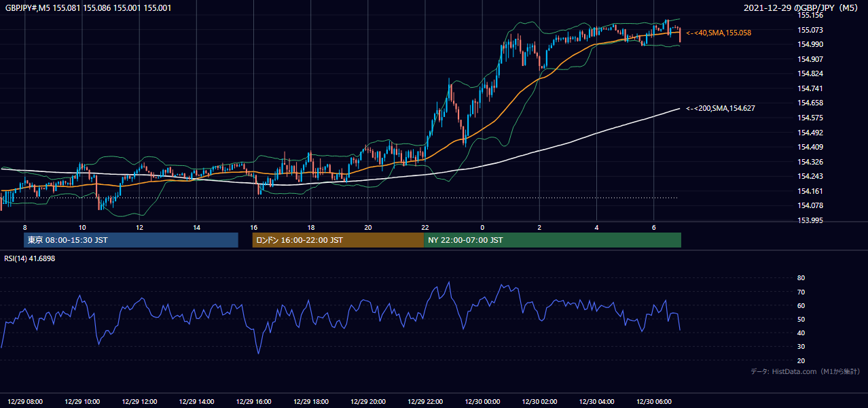Click price axis label 154.741
This screenshot has width=868, height=408.
tap(811, 88)
